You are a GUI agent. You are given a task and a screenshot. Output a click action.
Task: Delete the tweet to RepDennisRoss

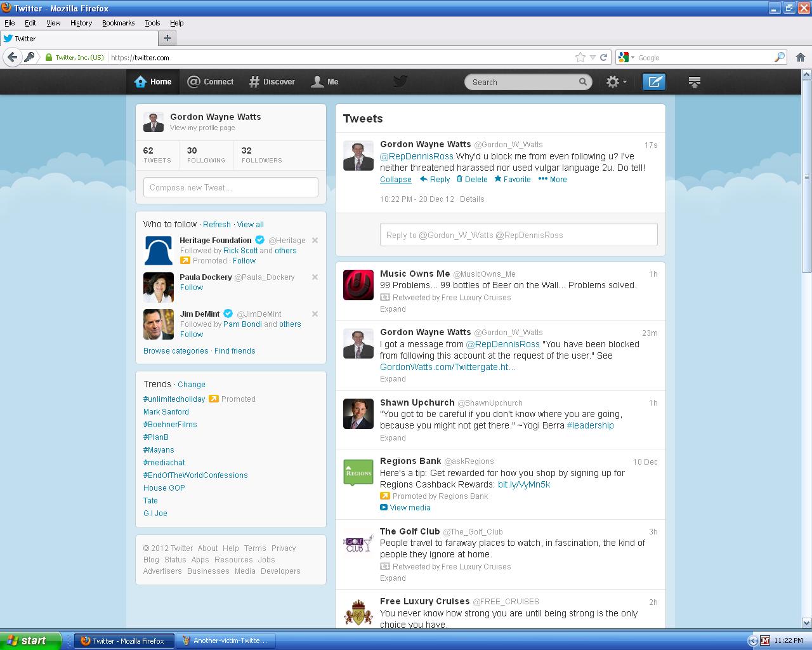(472, 180)
